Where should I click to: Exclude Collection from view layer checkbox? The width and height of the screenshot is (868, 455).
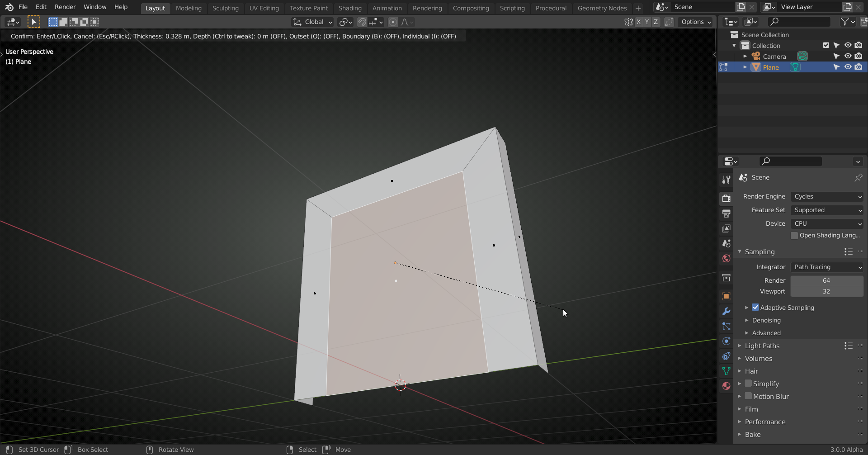(826, 45)
